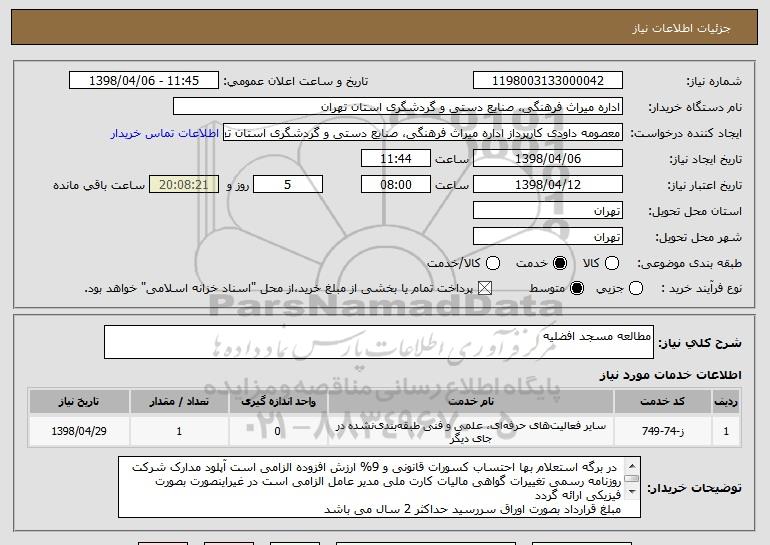Select the کالا/خدمت radio button
The height and width of the screenshot is (545, 770).
(x=493, y=263)
